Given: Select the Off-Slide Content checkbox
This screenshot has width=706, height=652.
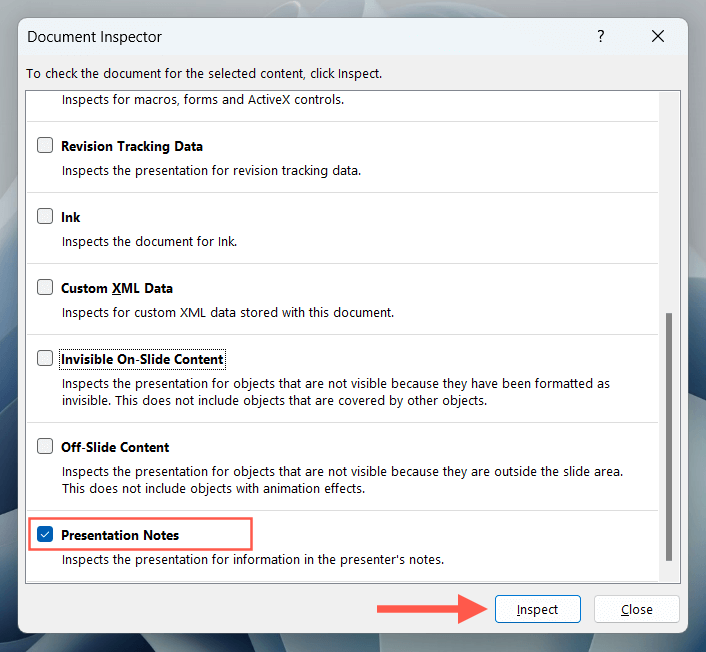Looking at the screenshot, I should (45, 447).
